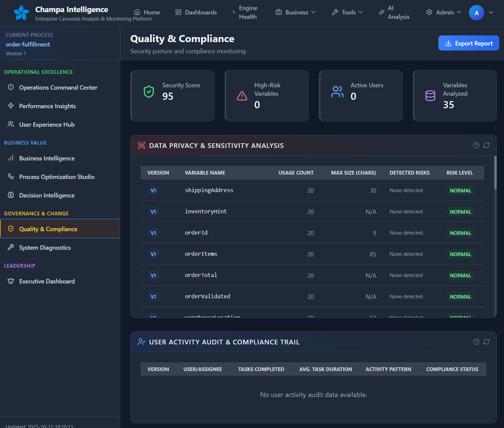Click the Active Users people icon
The height and width of the screenshot is (428, 504).
[x=337, y=92]
